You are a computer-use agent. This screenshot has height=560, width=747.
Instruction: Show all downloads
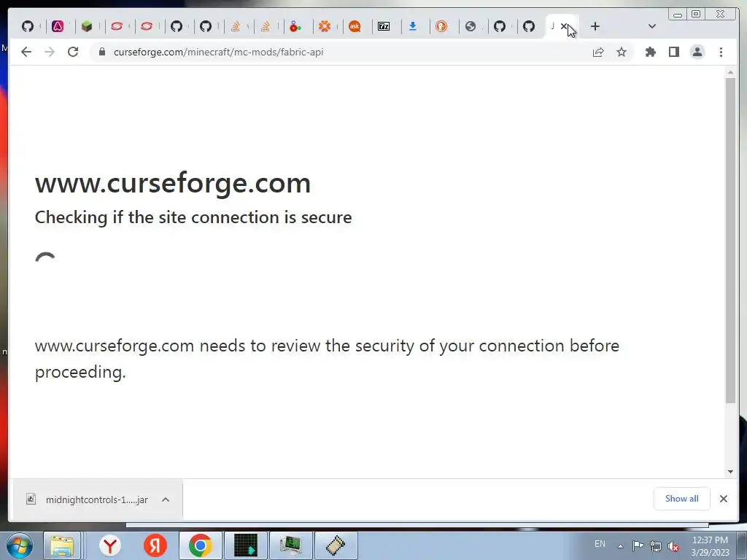pos(682,499)
